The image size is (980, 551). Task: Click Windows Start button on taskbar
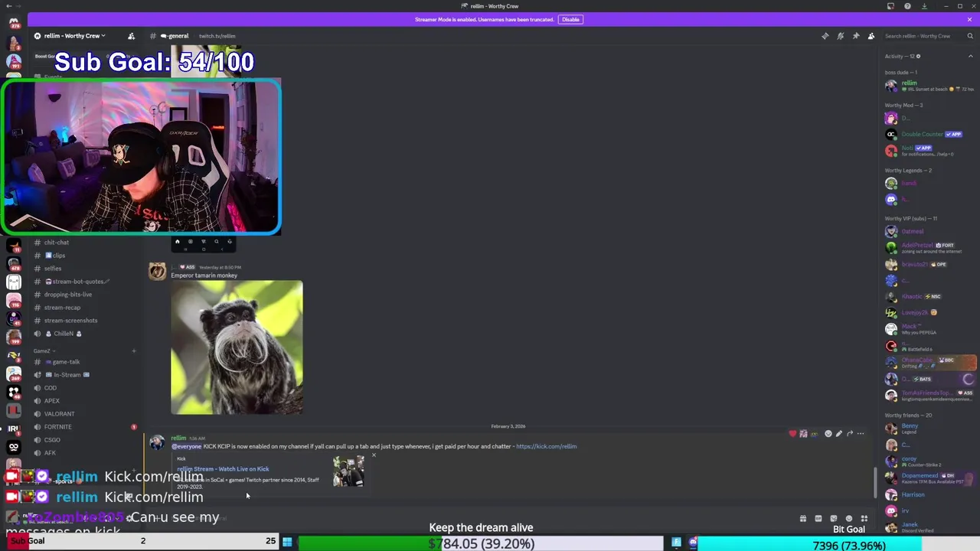(x=287, y=543)
